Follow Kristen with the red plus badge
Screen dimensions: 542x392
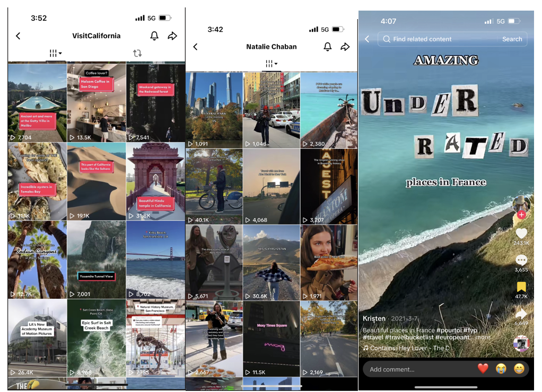click(521, 215)
